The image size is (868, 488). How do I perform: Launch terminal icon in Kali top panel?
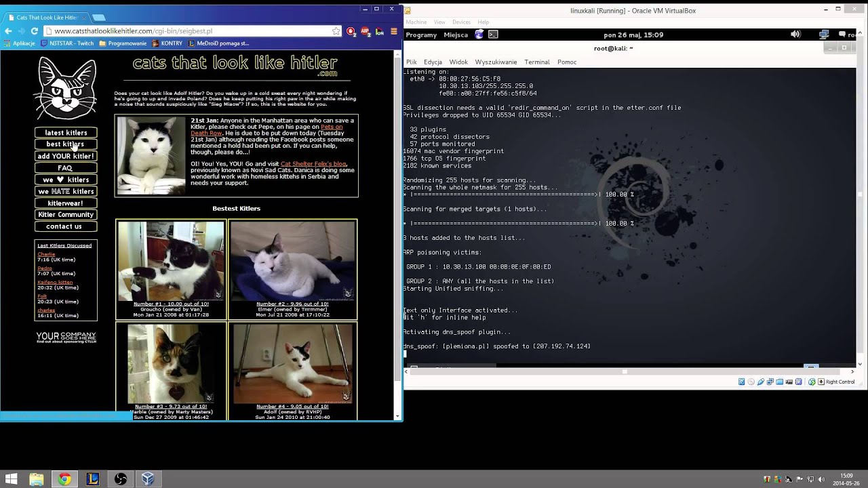(493, 35)
